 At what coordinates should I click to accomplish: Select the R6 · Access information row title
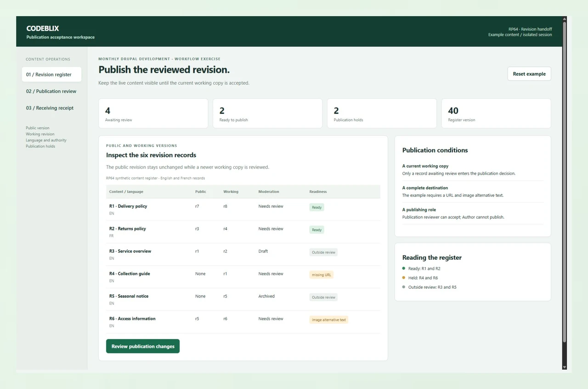(x=132, y=319)
